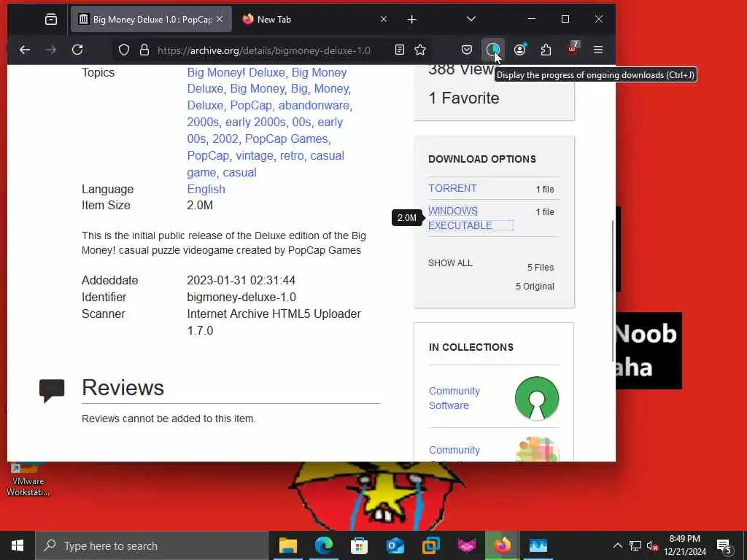Click the archive.org URL address field
The width and height of the screenshot is (747, 560).
pos(264,50)
